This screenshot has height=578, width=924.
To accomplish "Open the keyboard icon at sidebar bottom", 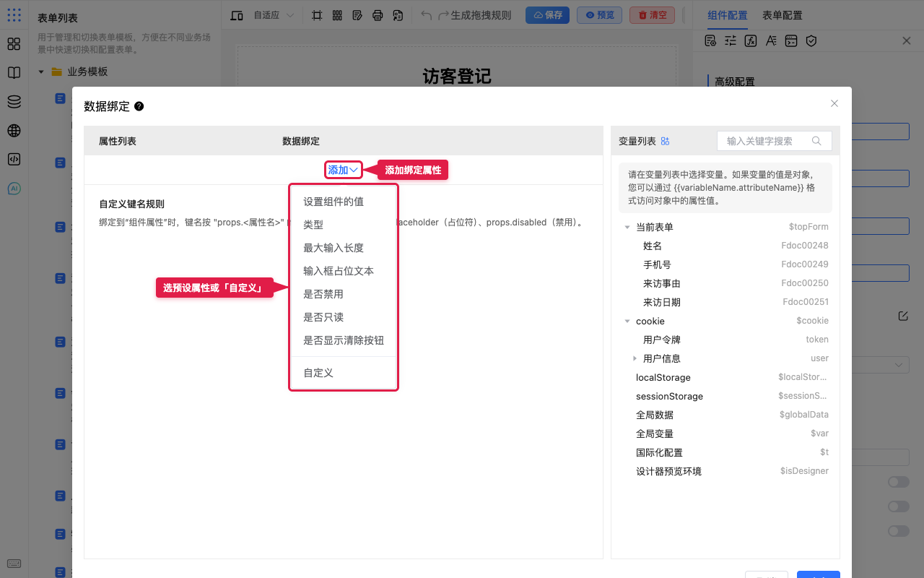I will 14,564.
